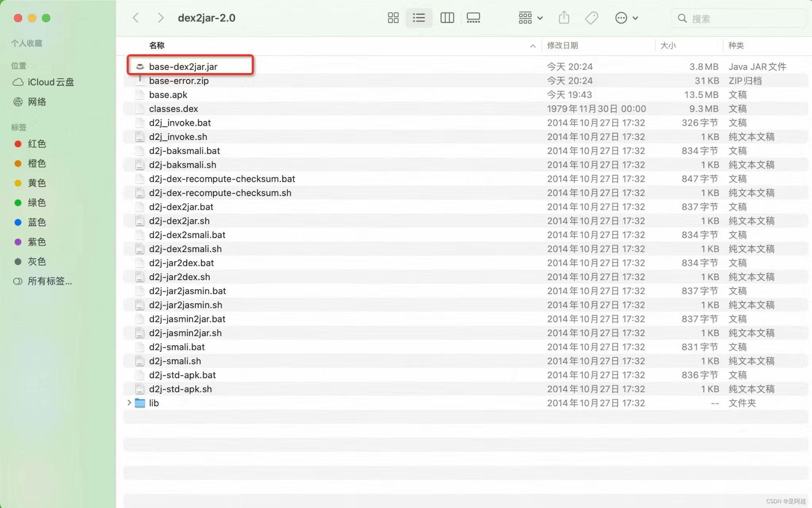Click the search field
This screenshot has width=812, height=508.
(739, 18)
